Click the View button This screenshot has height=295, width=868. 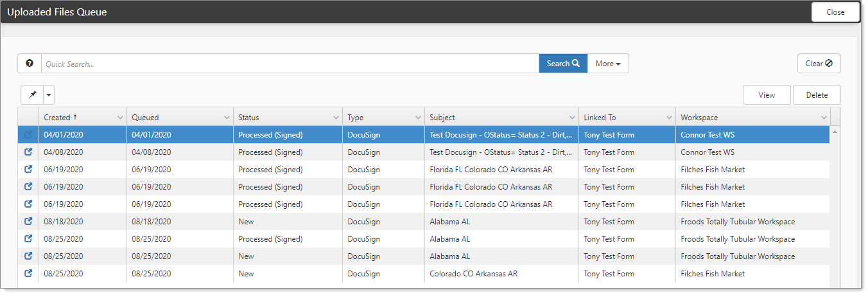pos(767,95)
